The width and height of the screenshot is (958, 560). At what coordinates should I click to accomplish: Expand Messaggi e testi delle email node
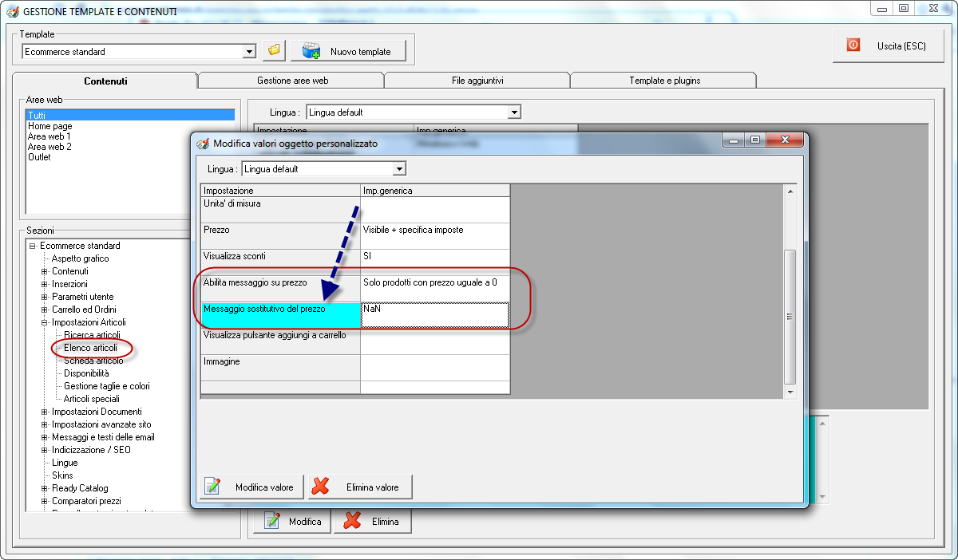coord(45,437)
